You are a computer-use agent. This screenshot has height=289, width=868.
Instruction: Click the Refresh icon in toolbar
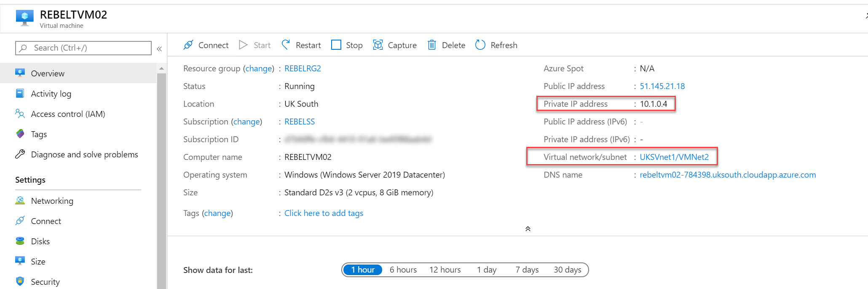[480, 45]
